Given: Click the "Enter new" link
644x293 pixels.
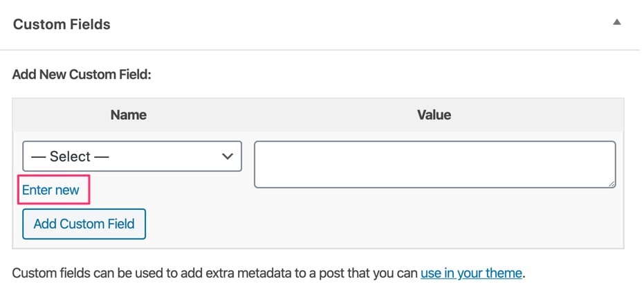Looking at the screenshot, I should (51, 190).
